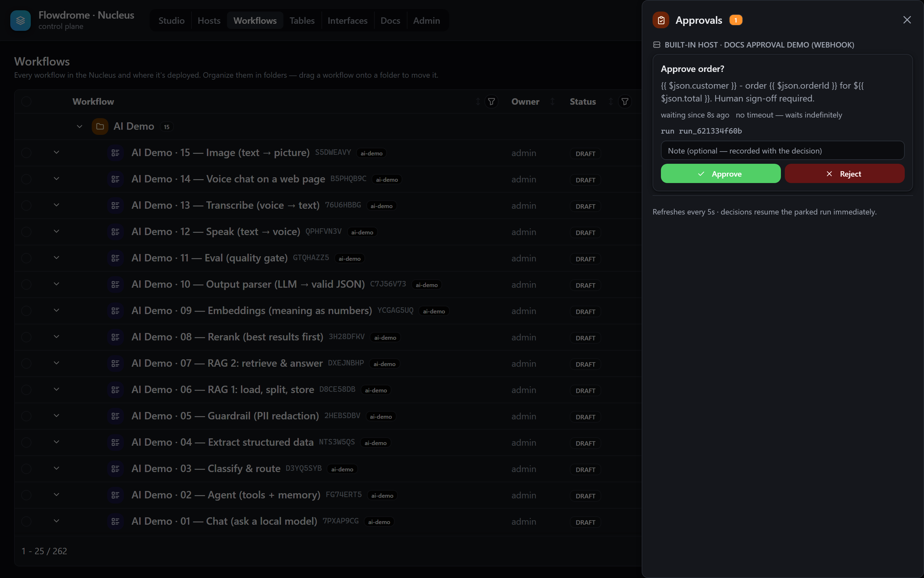
Task: Select checkbox for AI Demo 13 Transcribe row
Action: pyautogui.click(x=26, y=206)
